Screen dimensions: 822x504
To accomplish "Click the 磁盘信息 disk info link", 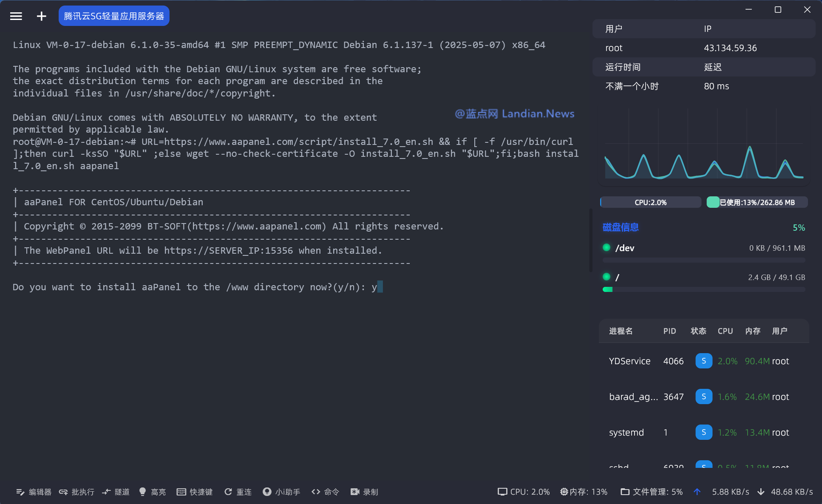I will click(x=621, y=227).
